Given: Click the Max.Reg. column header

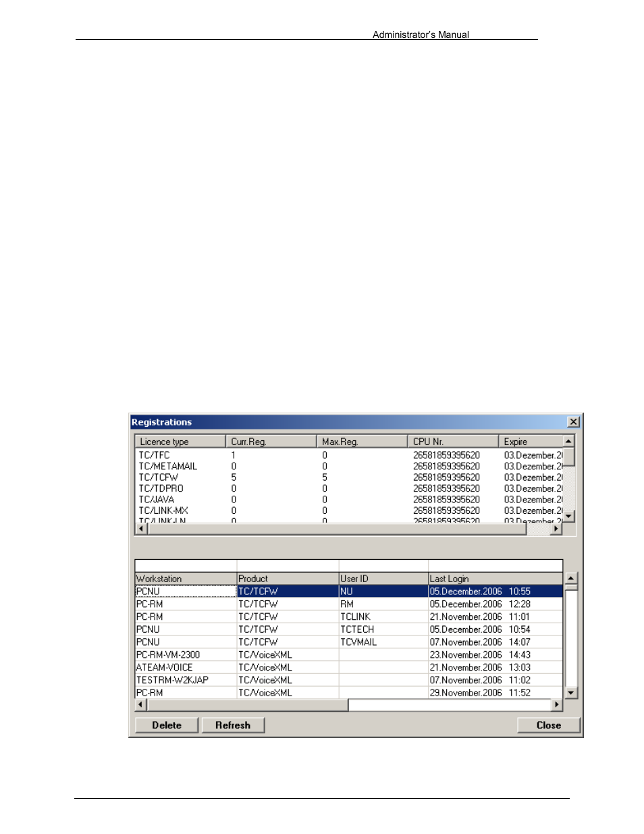Looking at the screenshot, I should point(362,442).
